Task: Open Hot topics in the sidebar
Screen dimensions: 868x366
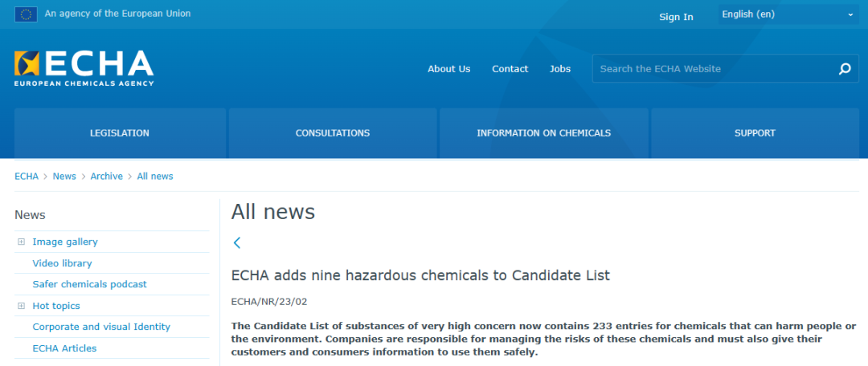Action: (56, 306)
